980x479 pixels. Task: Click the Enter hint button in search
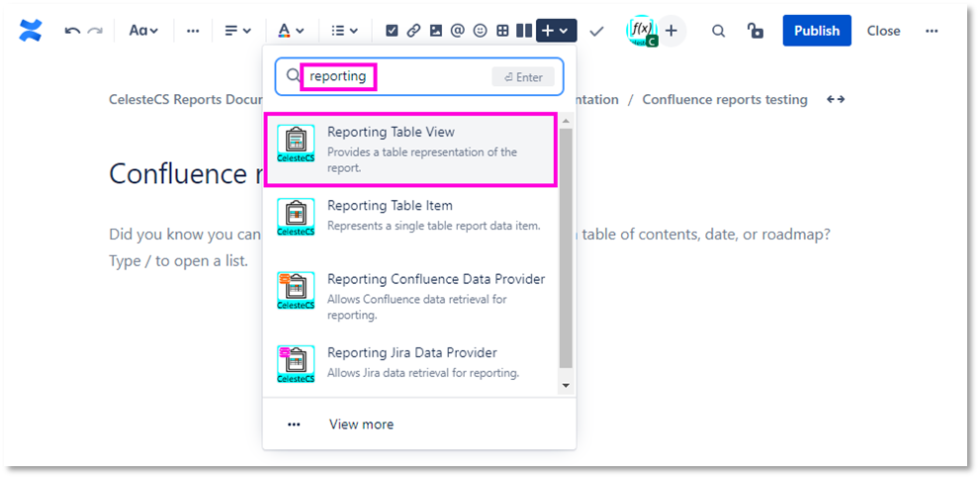click(x=523, y=77)
